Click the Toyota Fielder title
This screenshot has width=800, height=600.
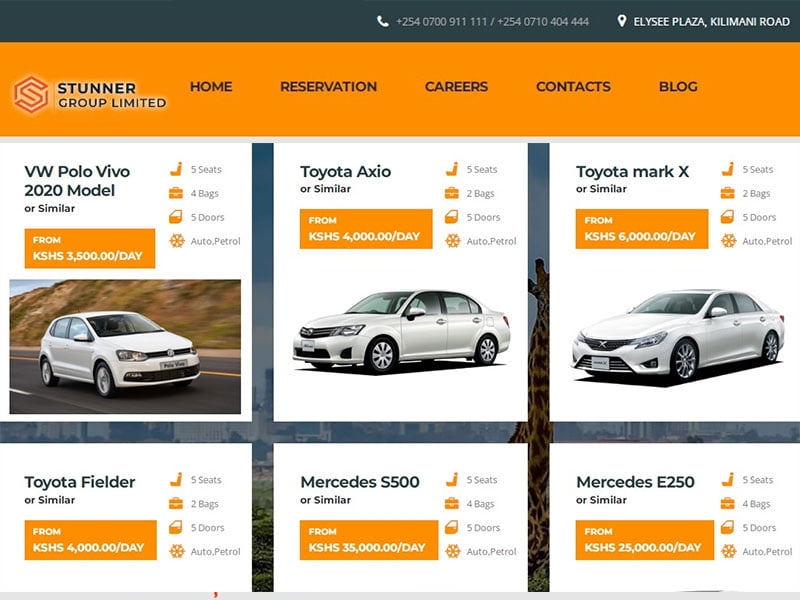pyautogui.click(x=80, y=482)
